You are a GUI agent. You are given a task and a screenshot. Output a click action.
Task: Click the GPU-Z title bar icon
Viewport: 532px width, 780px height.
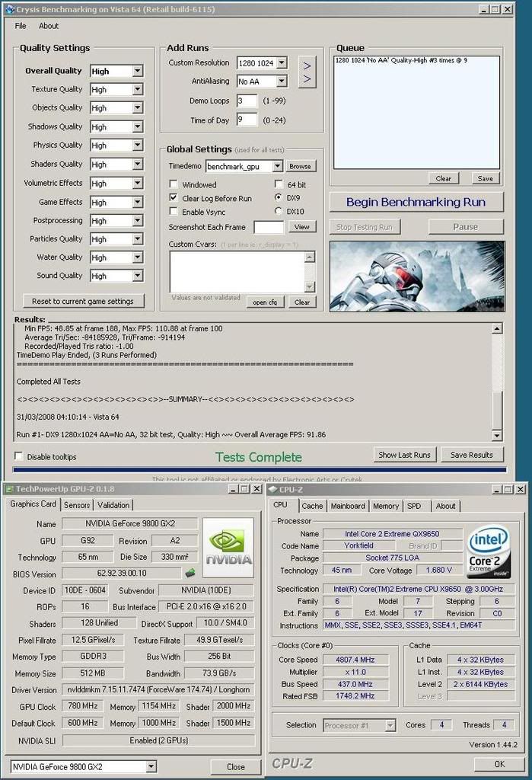8,489
